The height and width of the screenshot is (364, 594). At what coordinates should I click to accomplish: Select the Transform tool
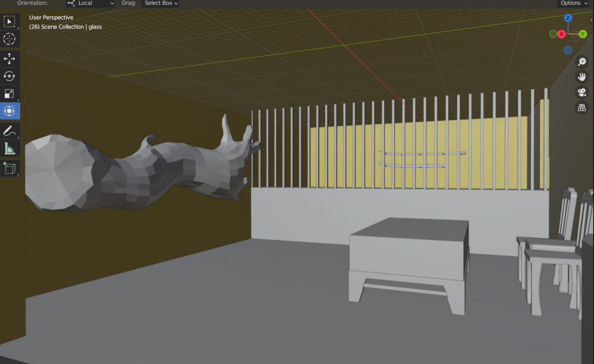[10, 111]
